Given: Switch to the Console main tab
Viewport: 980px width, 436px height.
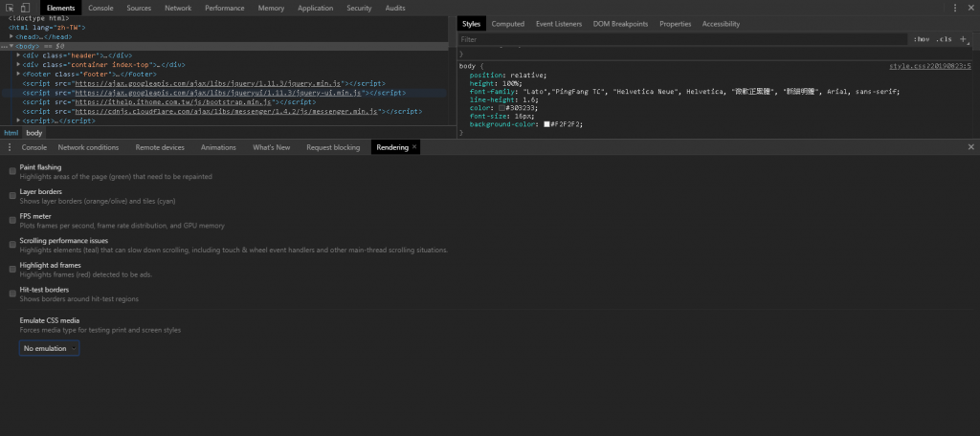Looking at the screenshot, I should 100,8.
